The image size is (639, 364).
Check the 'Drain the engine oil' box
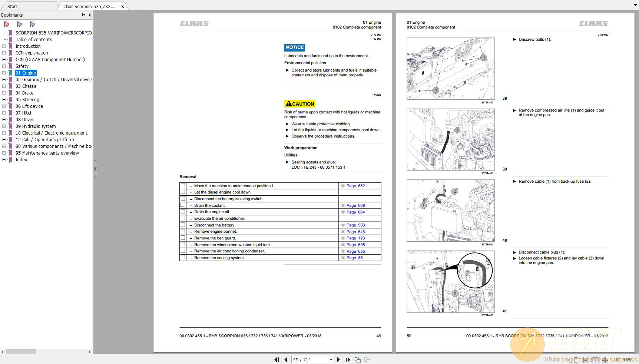[183, 212]
